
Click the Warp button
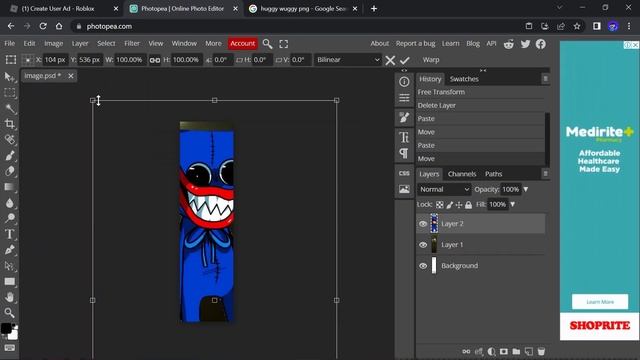(x=431, y=60)
